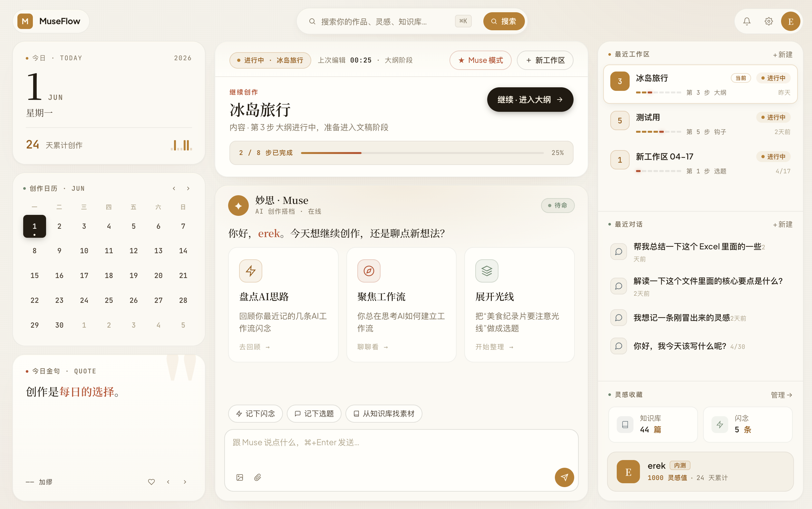Select June 30 in calendar
Screen dimensions: 812x509
[59, 325]
